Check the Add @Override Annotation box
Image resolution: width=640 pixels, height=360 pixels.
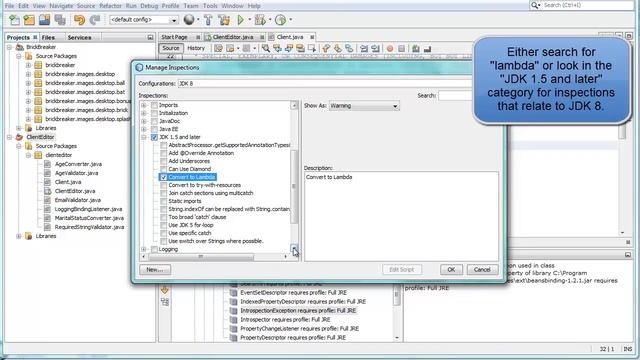pyautogui.click(x=163, y=153)
